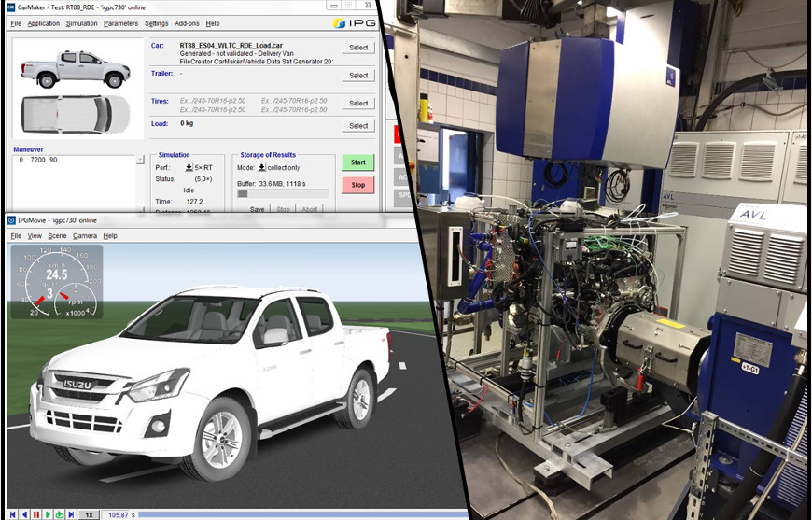
Task: Open the File menu in CarMaker
Action: click(16, 24)
